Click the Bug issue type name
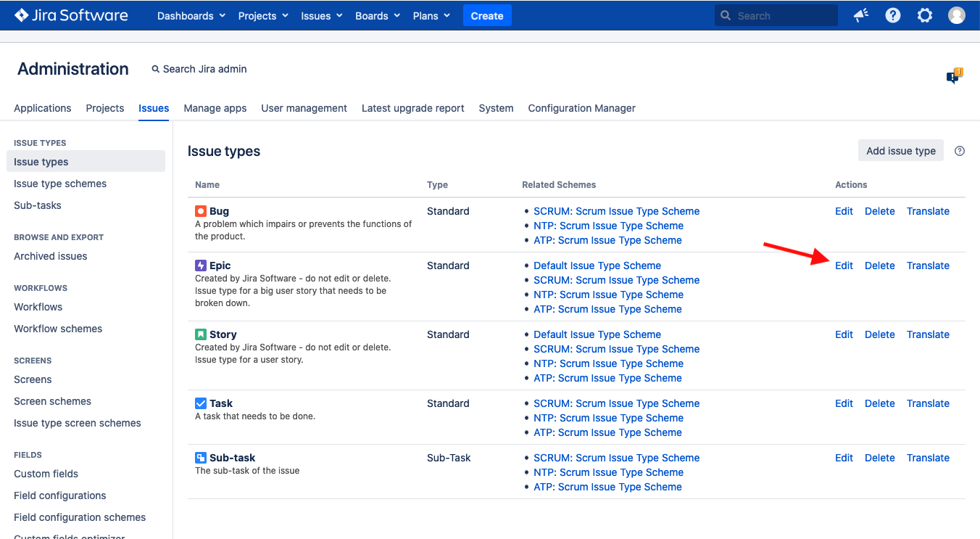Image resolution: width=980 pixels, height=539 pixels. point(219,211)
